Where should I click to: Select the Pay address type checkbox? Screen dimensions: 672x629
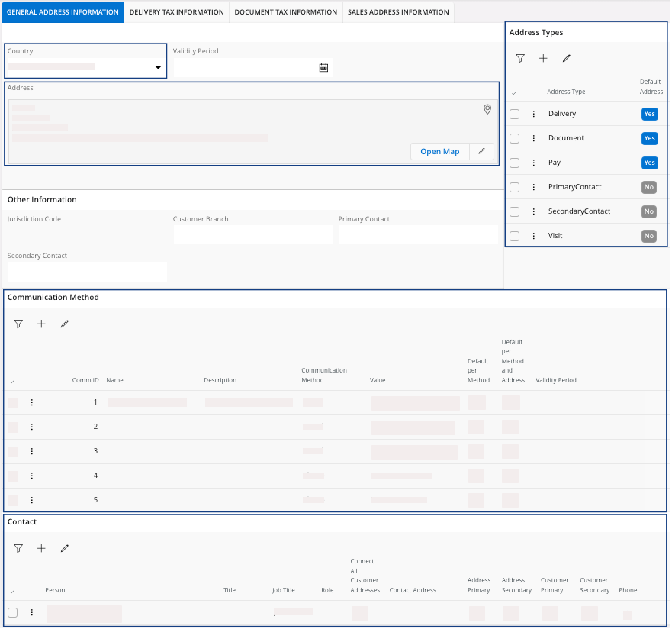tap(515, 163)
